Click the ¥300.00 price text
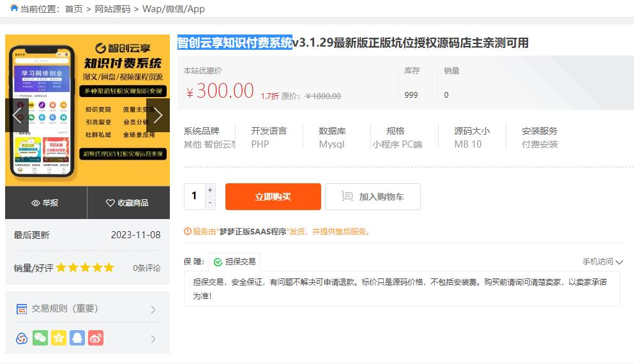The height and width of the screenshot is (364, 634). (x=220, y=91)
